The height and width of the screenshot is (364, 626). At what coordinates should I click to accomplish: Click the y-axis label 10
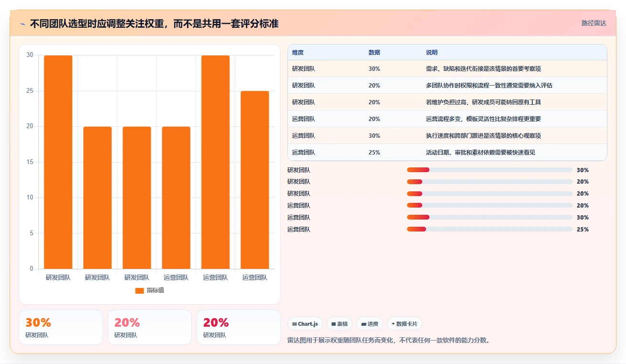pyautogui.click(x=30, y=198)
